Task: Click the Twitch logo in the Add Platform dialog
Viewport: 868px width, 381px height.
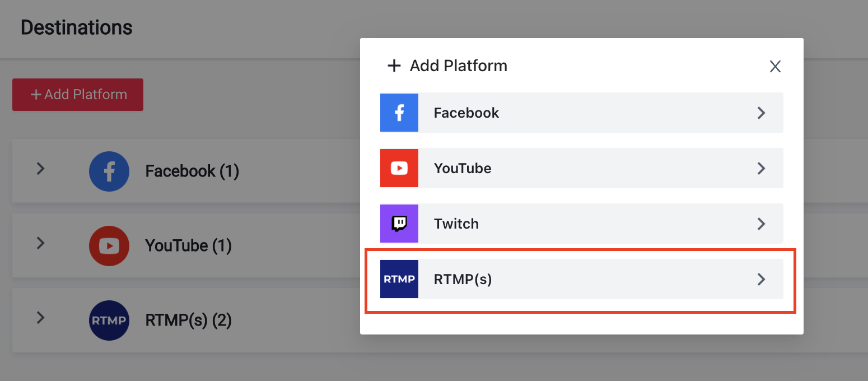Action: [399, 224]
